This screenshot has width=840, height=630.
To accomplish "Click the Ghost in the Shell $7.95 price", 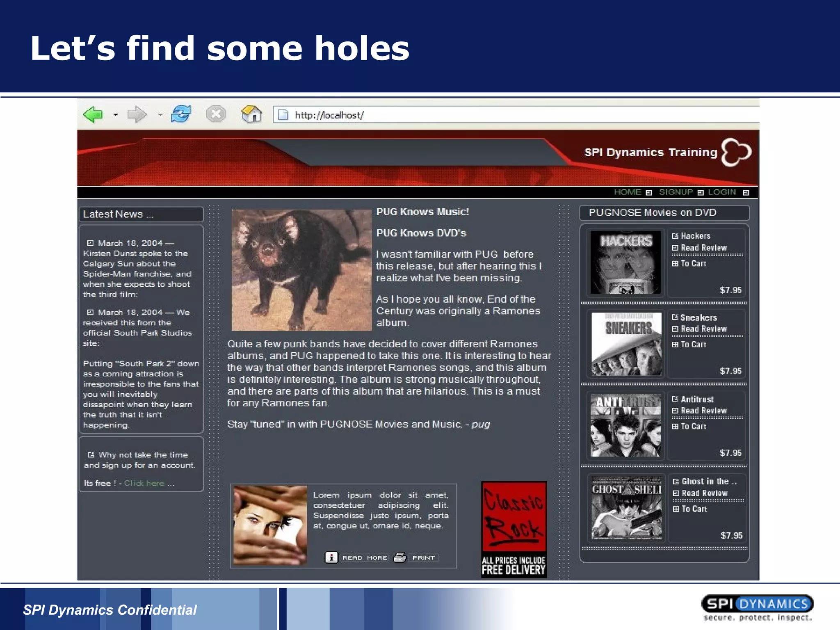I will click(x=731, y=535).
